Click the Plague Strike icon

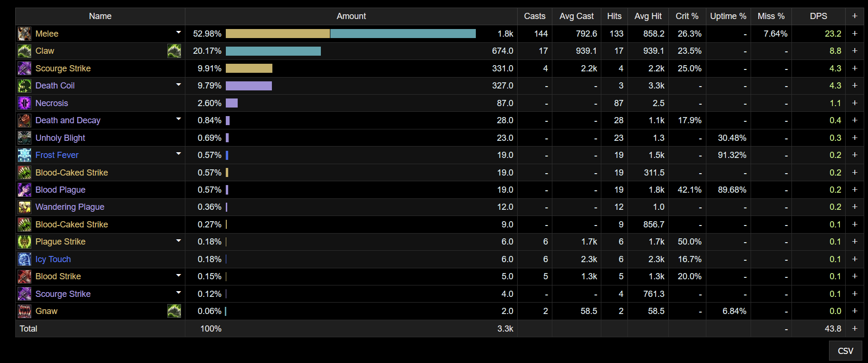point(24,242)
